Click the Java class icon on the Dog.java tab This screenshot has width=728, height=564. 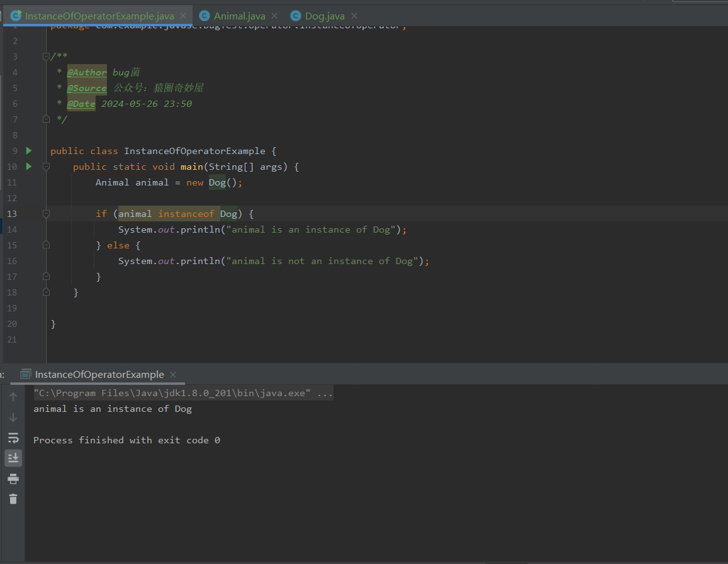click(x=295, y=16)
